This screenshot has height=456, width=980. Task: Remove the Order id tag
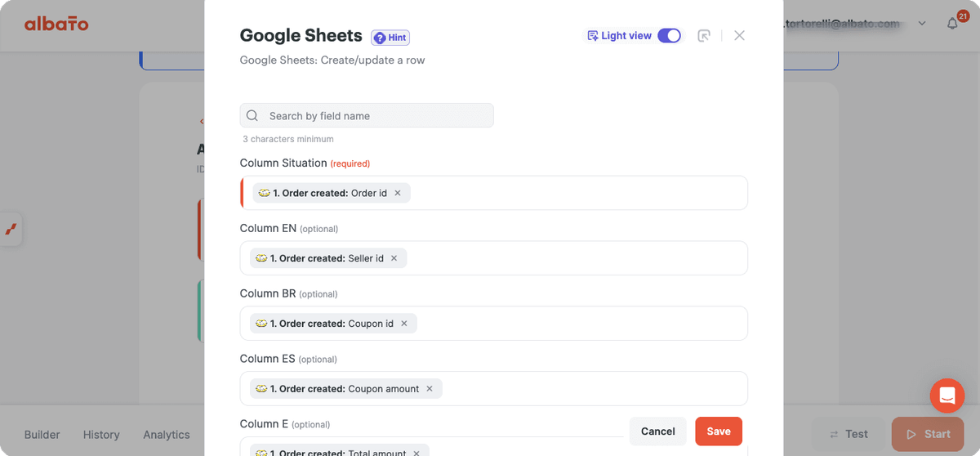tap(398, 193)
